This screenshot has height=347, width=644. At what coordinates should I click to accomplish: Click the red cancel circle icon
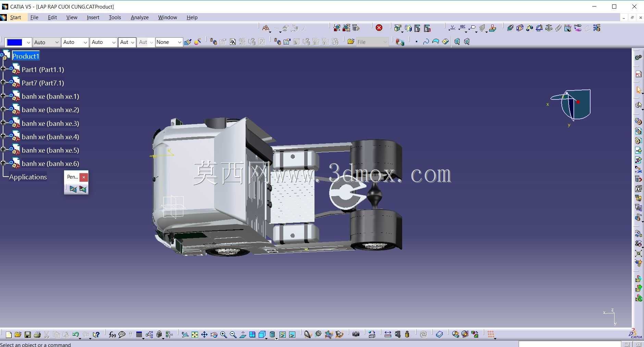(379, 28)
